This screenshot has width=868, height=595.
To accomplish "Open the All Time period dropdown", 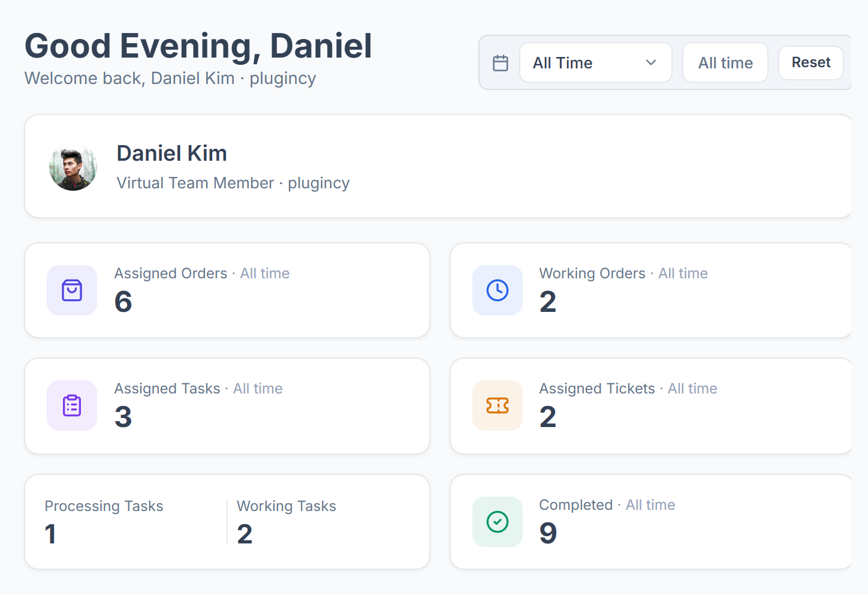I will tap(595, 62).
